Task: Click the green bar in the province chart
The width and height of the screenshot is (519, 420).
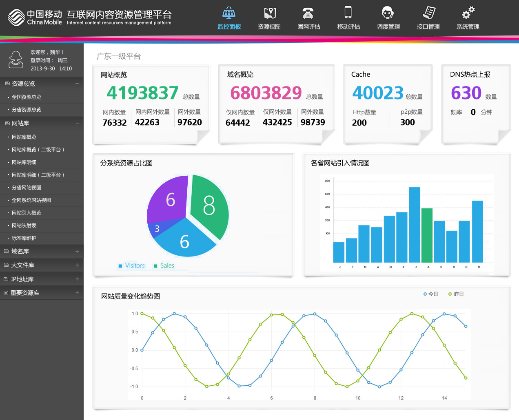Action: coord(427,235)
